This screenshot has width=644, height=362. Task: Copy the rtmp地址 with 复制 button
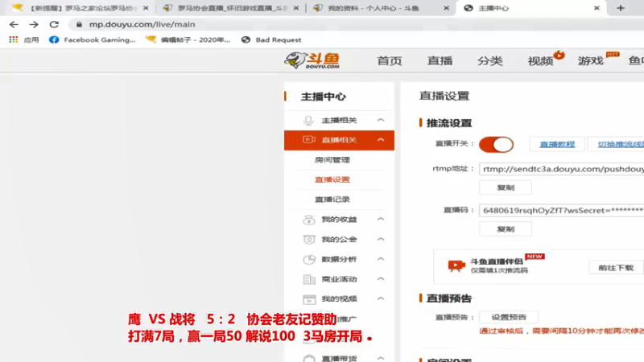coord(506,187)
